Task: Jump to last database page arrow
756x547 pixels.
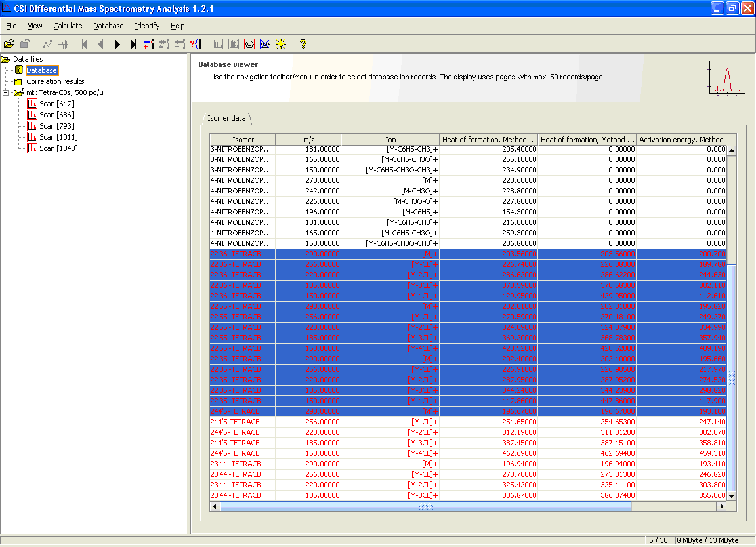Action: pos(133,44)
